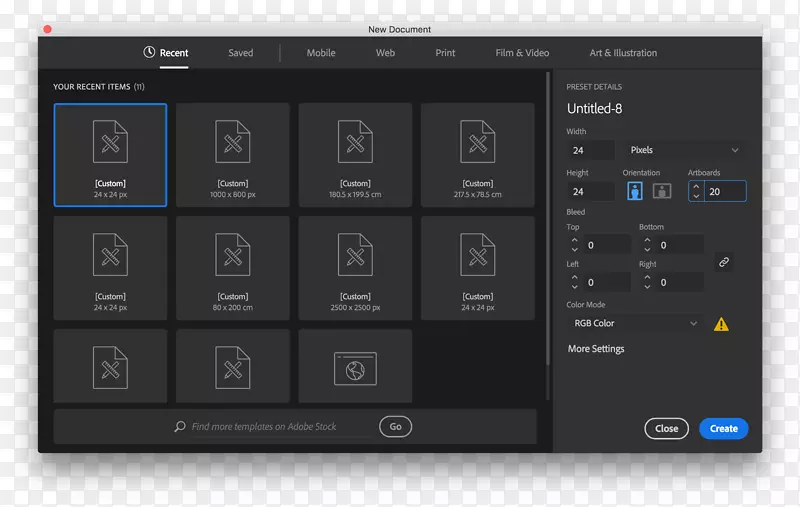800x507 pixels.
Task: Click the Untitled-8 document name field
Action: [x=594, y=109]
